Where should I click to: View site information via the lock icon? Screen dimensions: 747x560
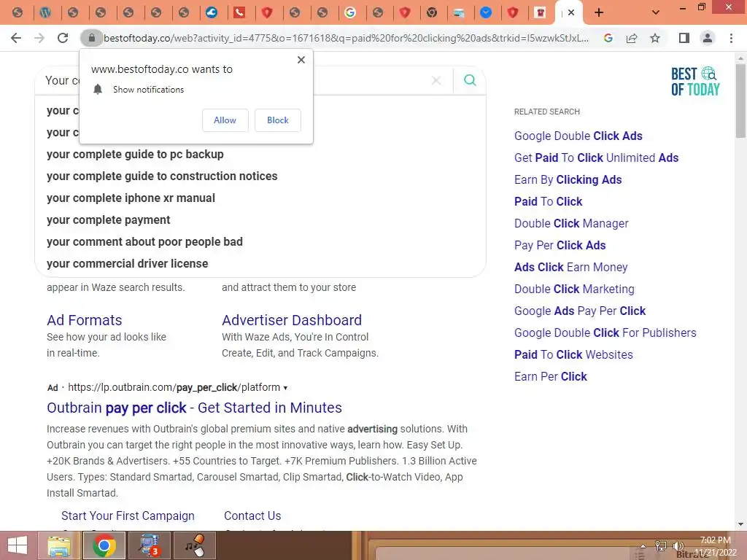pyautogui.click(x=91, y=38)
